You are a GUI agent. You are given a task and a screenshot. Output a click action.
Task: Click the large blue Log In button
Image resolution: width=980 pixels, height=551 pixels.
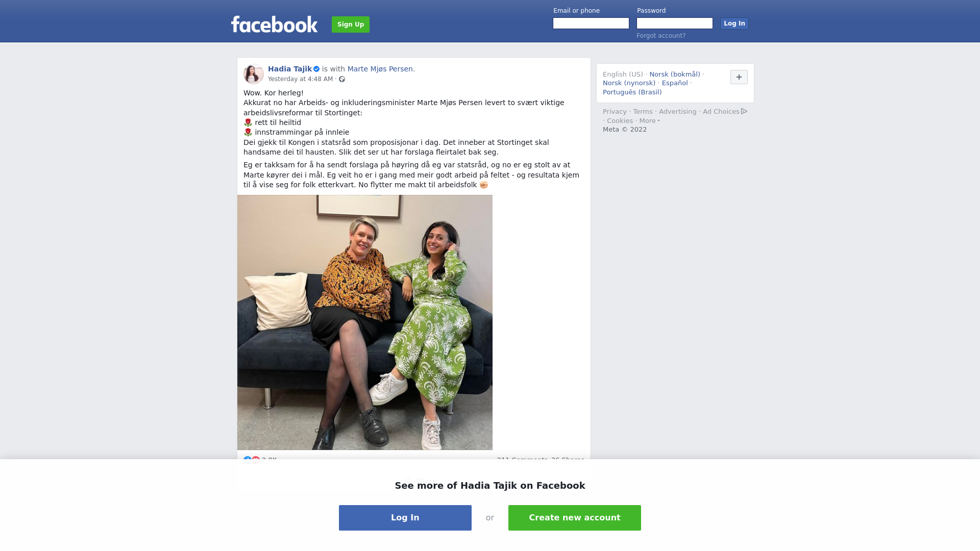405,518
